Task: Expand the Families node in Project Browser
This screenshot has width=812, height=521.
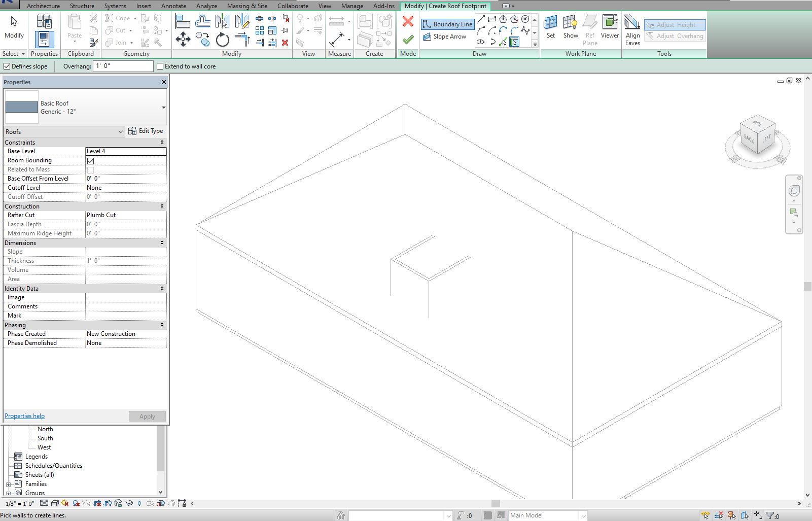Action: (x=8, y=483)
